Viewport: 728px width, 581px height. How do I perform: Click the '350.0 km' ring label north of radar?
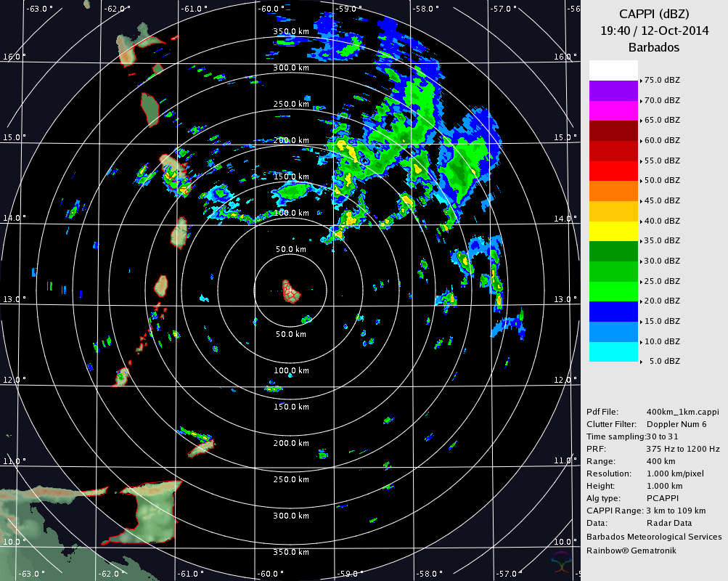click(291, 31)
